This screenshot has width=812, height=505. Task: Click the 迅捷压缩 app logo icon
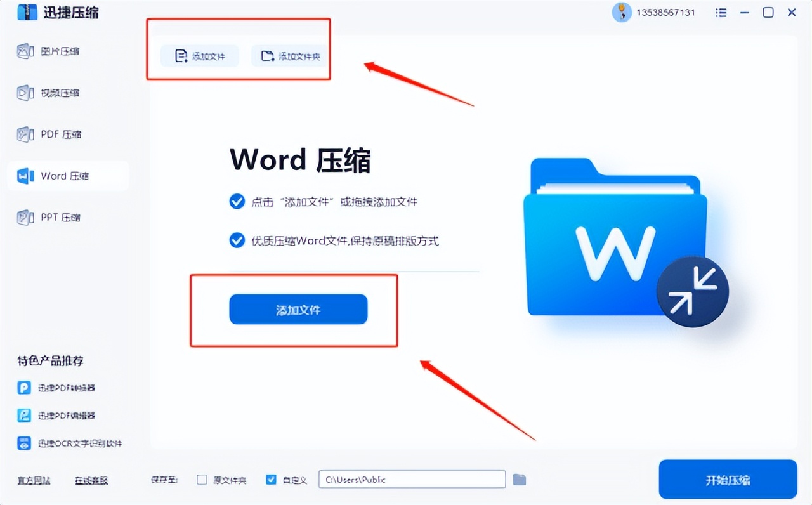pos(27,12)
